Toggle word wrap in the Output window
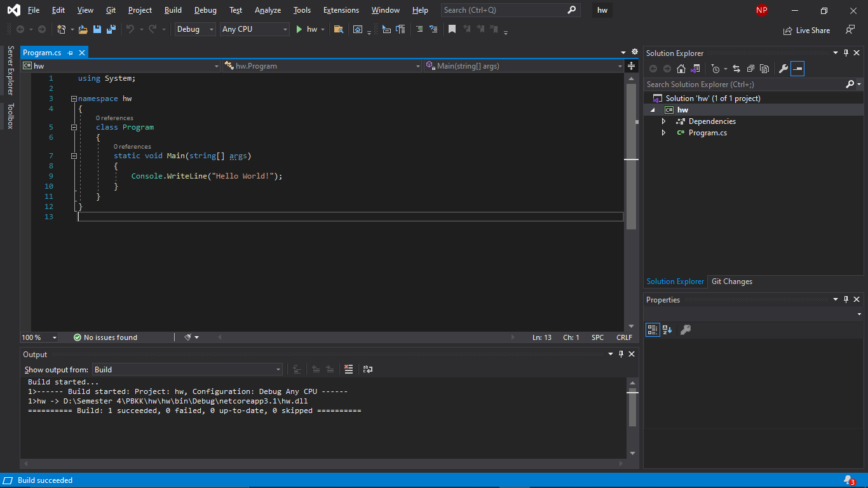This screenshot has height=488, width=868. (x=367, y=369)
